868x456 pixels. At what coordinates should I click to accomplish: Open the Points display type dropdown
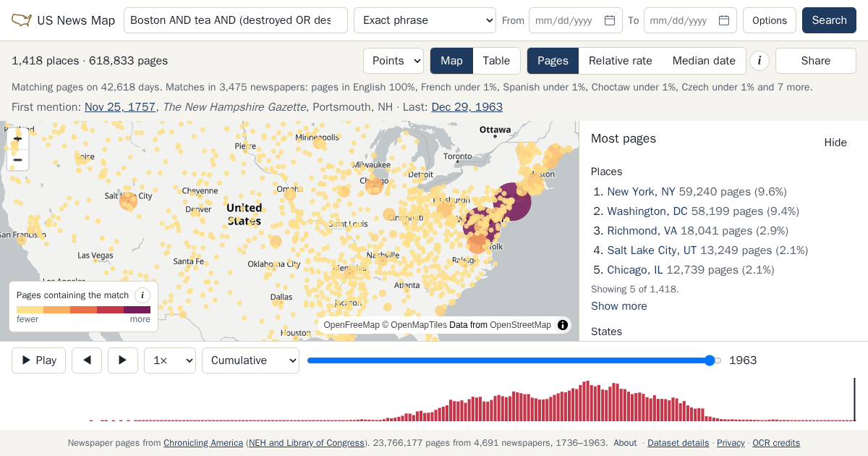[x=393, y=61]
